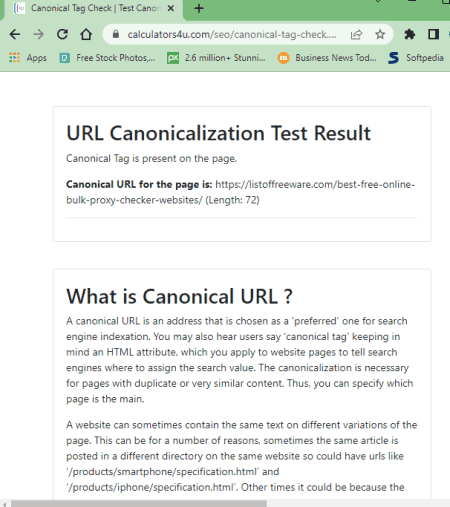Close the Canonical Tag Check tab
The image size is (450, 507).
[171, 8]
